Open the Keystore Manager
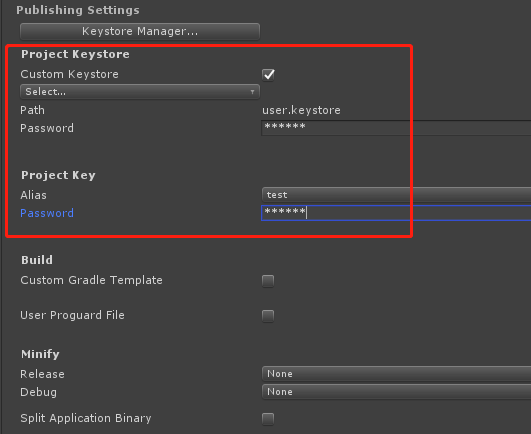This screenshot has width=531, height=434. coord(140,31)
